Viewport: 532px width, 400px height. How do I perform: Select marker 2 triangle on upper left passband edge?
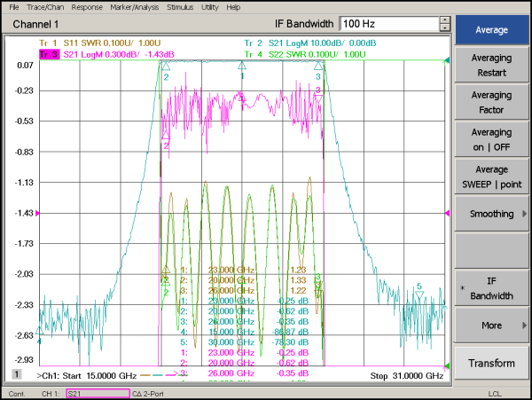pos(165,67)
